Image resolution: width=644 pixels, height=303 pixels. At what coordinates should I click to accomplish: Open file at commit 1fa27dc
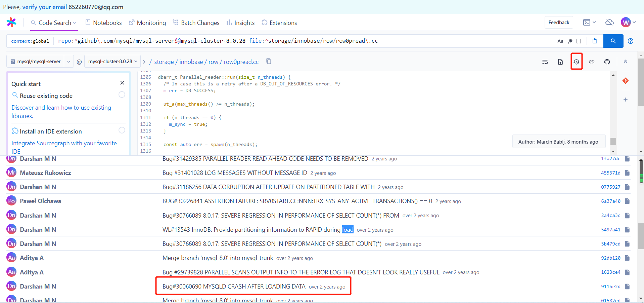click(627, 159)
